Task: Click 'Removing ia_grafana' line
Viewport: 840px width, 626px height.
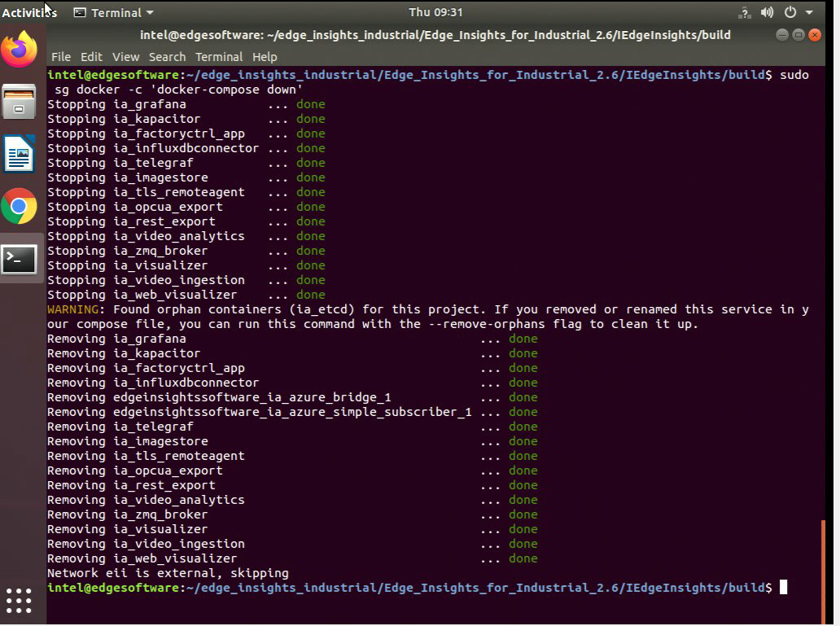Action: (292, 339)
